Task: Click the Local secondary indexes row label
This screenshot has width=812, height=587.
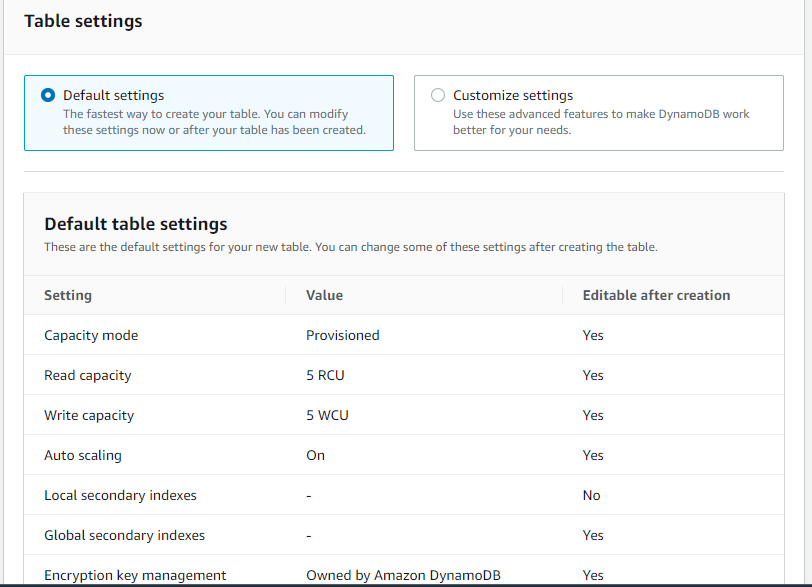Action: click(120, 495)
